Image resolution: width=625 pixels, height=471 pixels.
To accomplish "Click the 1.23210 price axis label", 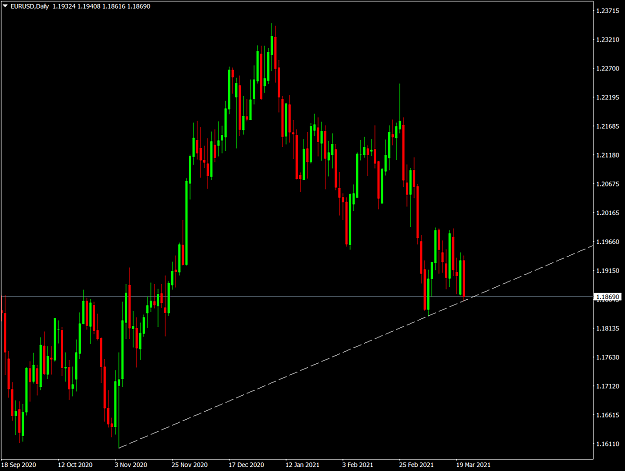I will (608, 39).
